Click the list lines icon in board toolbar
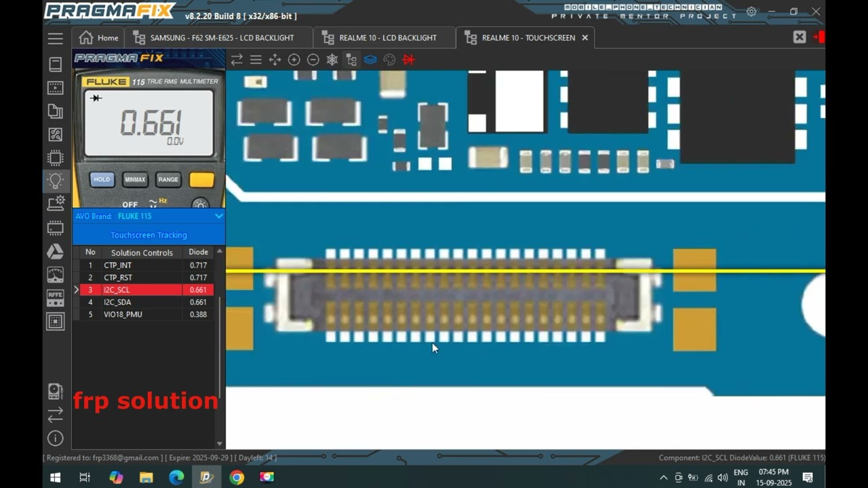The width and height of the screenshot is (868, 488). 256,60
